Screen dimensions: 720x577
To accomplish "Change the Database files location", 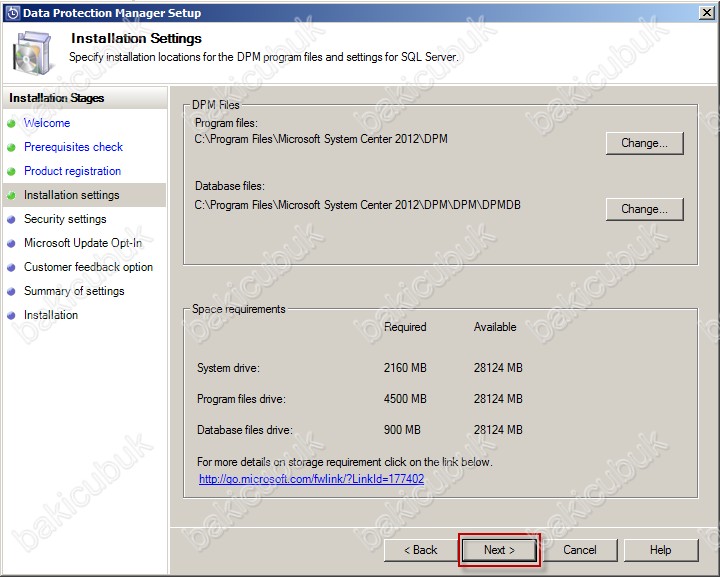I will click(644, 209).
